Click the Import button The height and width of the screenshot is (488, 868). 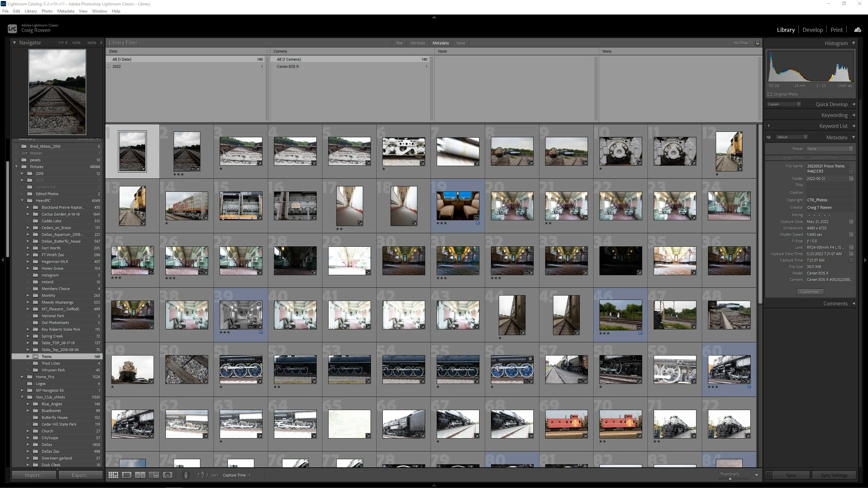[x=34, y=475]
